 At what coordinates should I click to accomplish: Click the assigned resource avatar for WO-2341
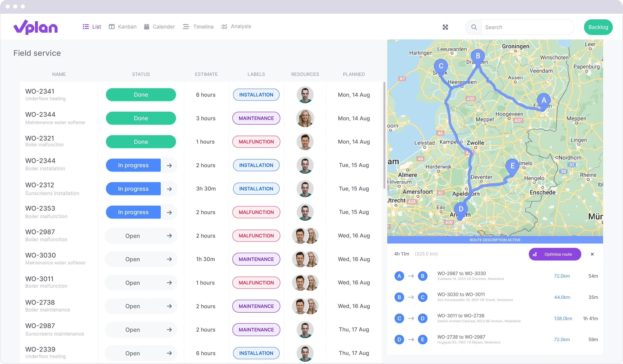[305, 95]
